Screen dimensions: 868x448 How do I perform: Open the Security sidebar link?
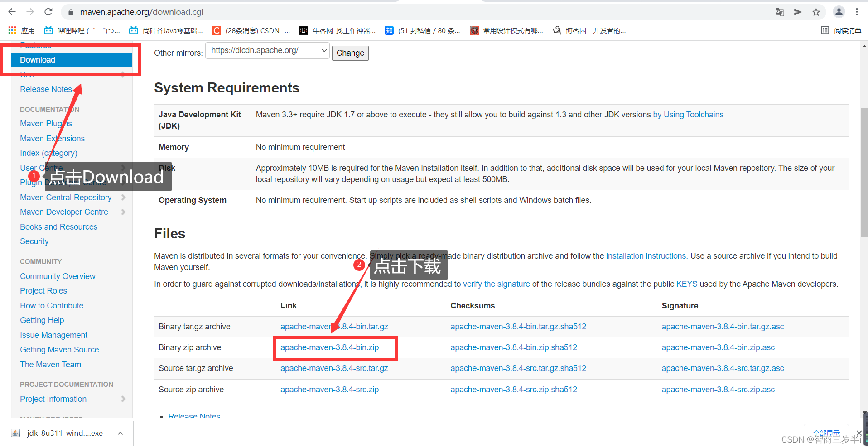34,241
